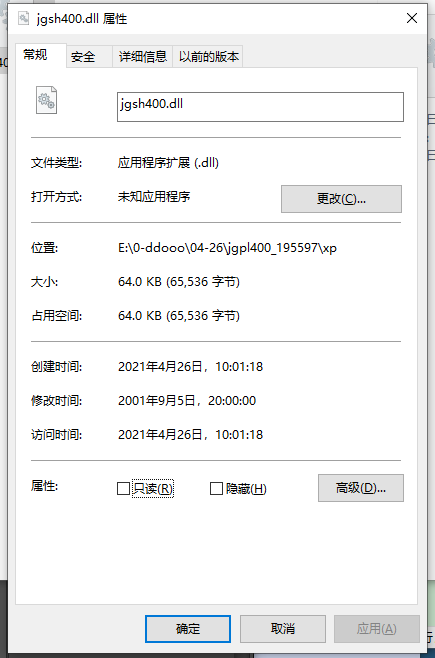This screenshot has width=435, height=658.
Task: Enable the 只读(R) checkbox
Action: click(123, 488)
